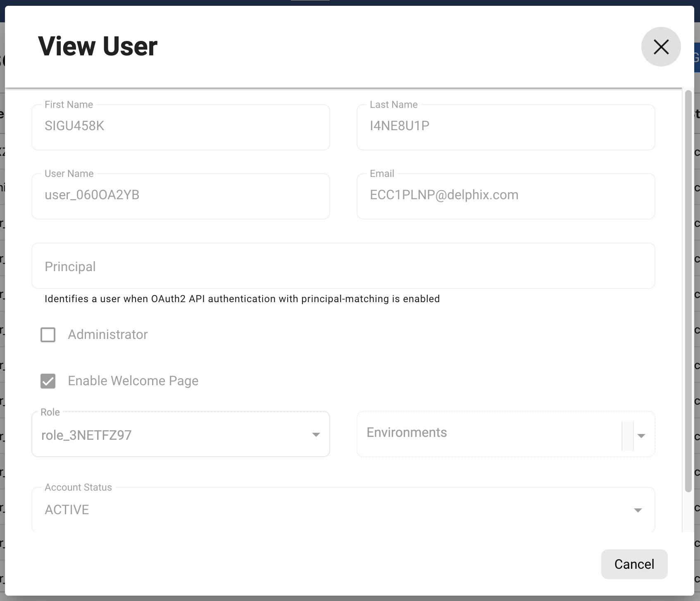Click the Cancel button
The height and width of the screenshot is (601, 700).
(x=634, y=564)
